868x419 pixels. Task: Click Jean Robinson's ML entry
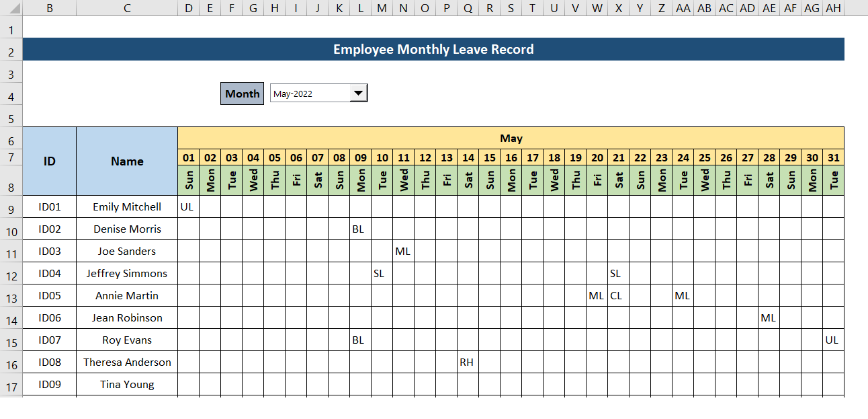[769, 317]
